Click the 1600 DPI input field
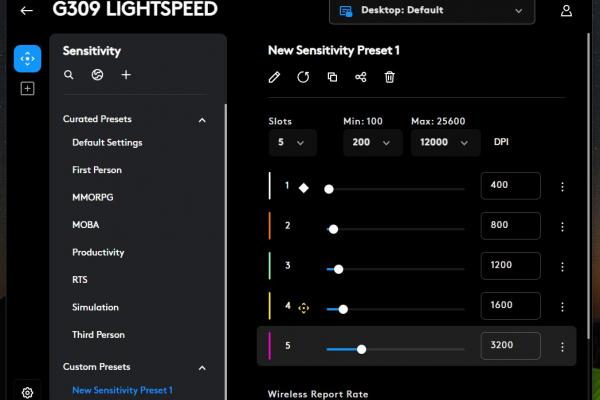This screenshot has width=600, height=400. [510, 306]
